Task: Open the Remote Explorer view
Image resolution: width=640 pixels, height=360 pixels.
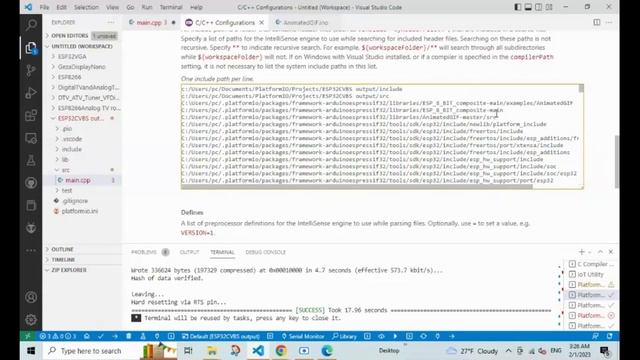Action: [x=31, y=138]
